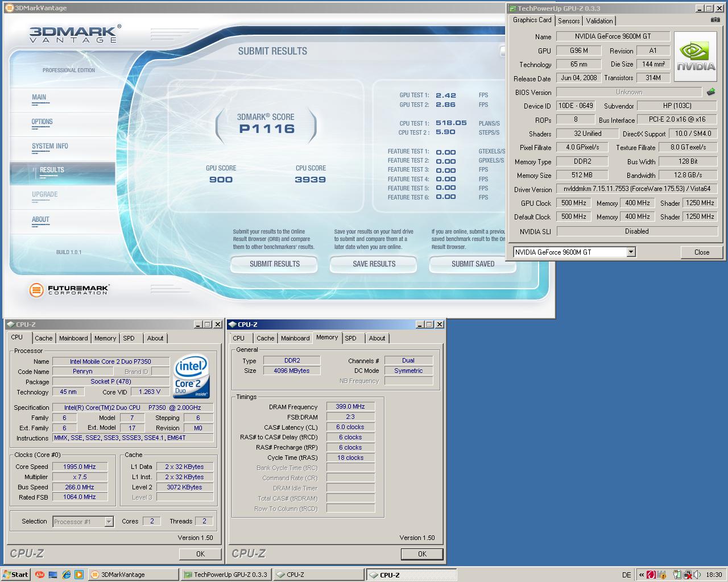The height and width of the screenshot is (582, 728).
Task: Click the DRAM Frequency value 399.0 MHz
Action: pos(350,406)
